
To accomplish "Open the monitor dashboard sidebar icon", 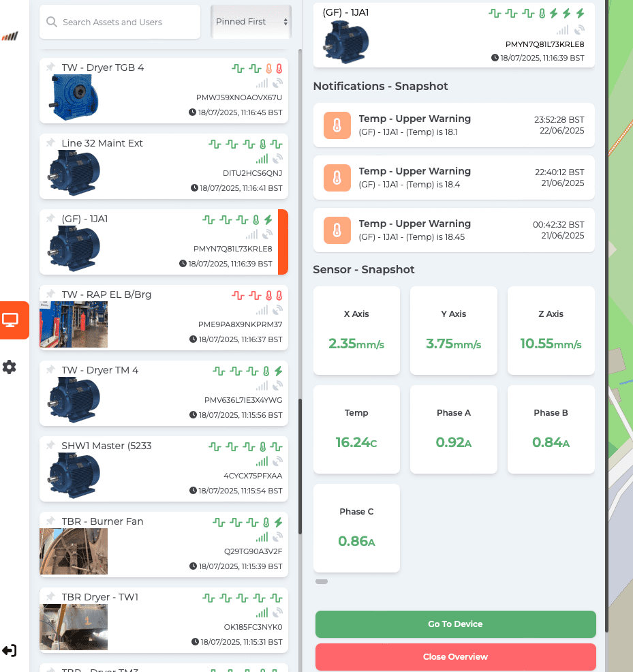I will click(x=10, y=320).
